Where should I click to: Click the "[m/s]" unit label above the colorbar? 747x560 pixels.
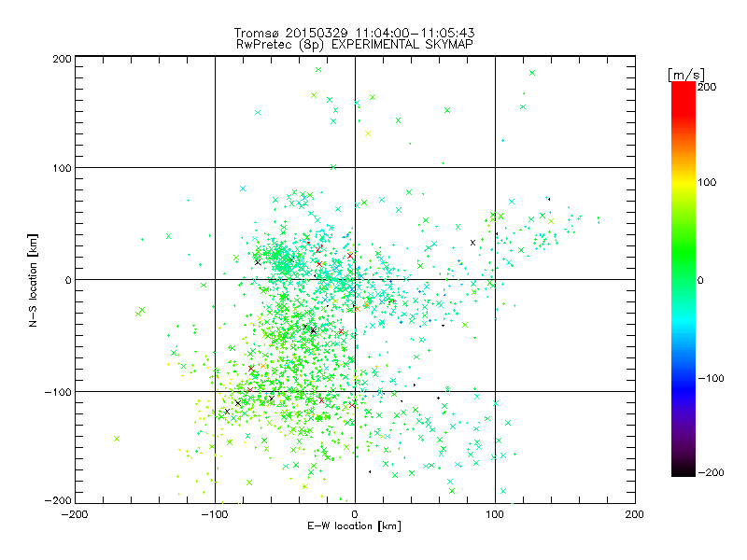click(685, 75)
